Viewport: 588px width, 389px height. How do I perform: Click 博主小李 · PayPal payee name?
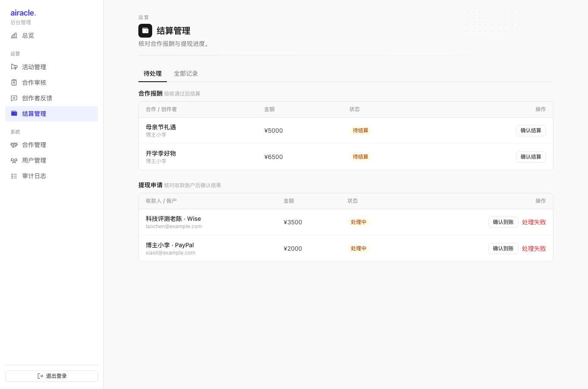tap(170, 245)
